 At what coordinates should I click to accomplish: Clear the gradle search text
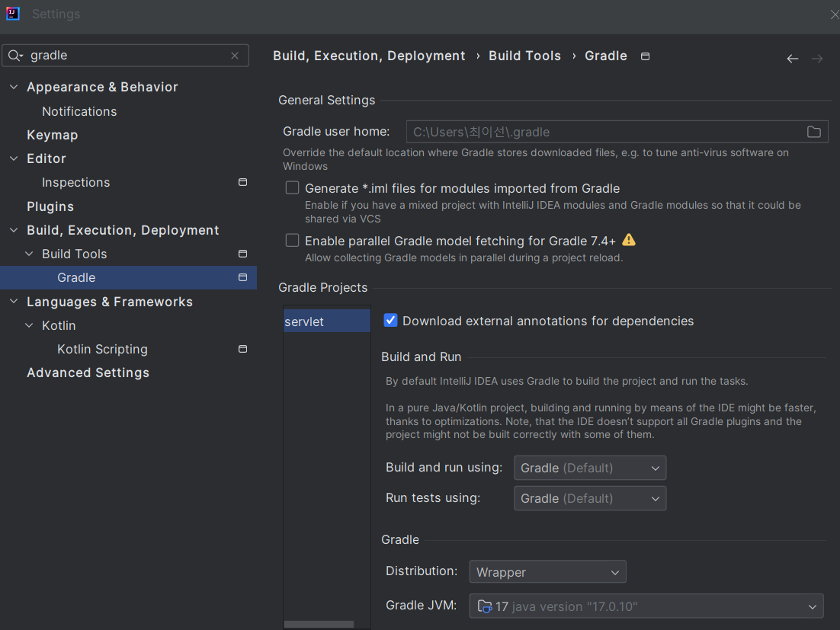(235, 56)
